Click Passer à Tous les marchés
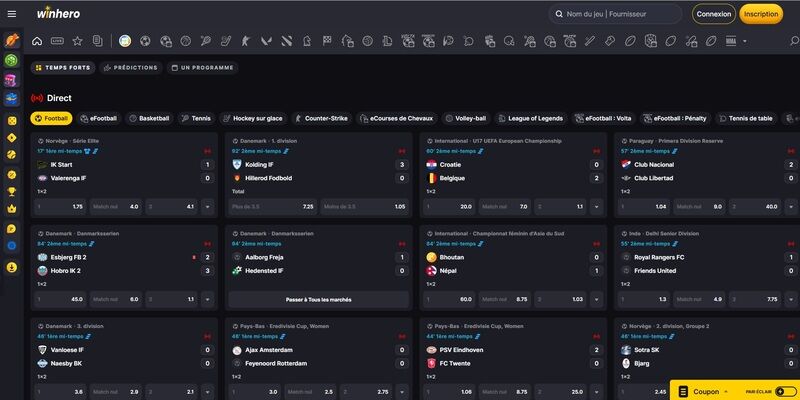 click(318, 299)
